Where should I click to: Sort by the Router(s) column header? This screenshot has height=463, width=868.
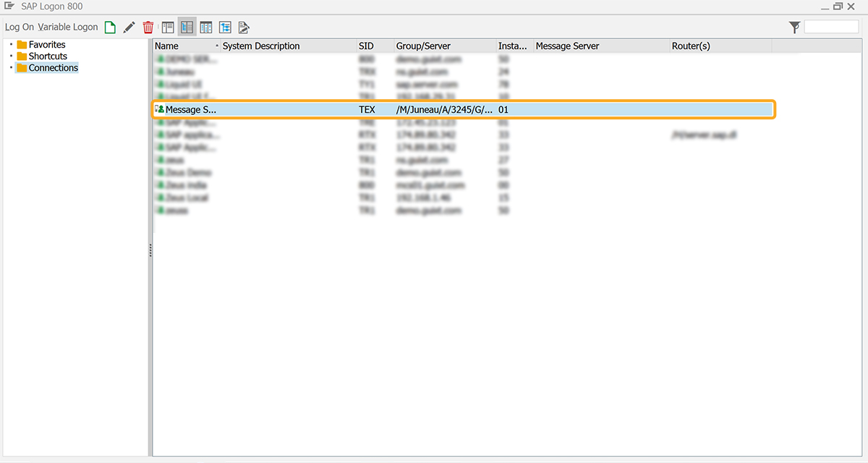click(721, 46)
